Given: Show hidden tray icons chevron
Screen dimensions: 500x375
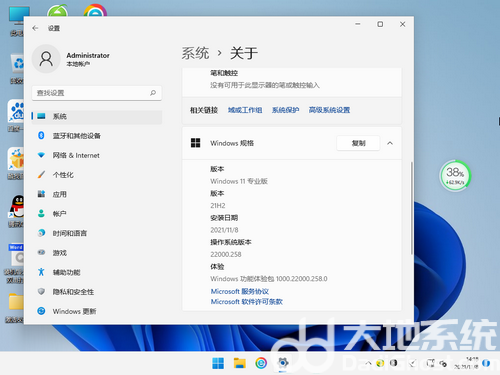Looking at the screenshot, I should click(368, 363).
